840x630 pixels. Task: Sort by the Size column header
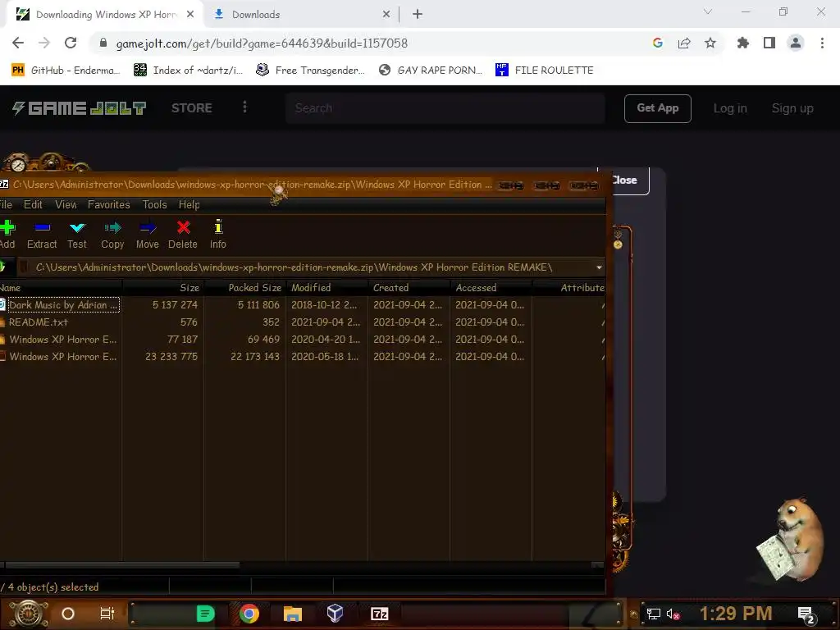coord(163,288)
